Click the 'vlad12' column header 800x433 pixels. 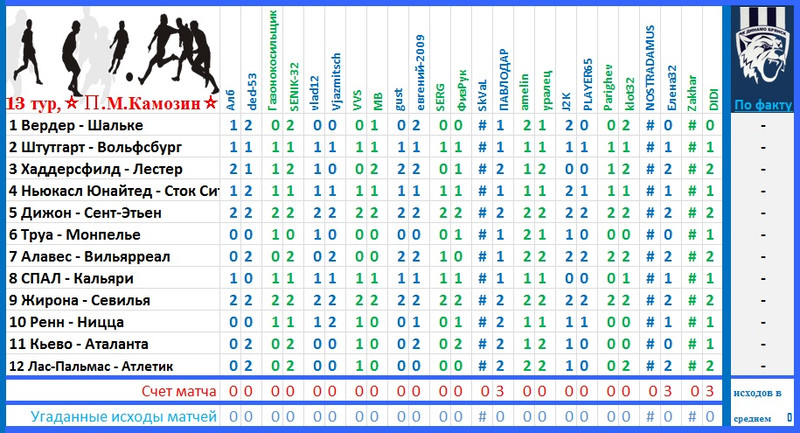314,93
